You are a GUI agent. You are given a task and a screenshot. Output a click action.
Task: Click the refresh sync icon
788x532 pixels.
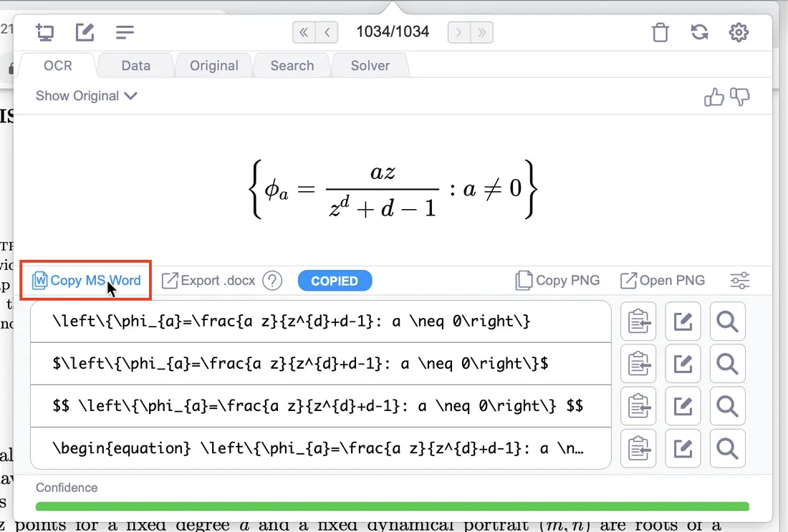click(700, 33)
